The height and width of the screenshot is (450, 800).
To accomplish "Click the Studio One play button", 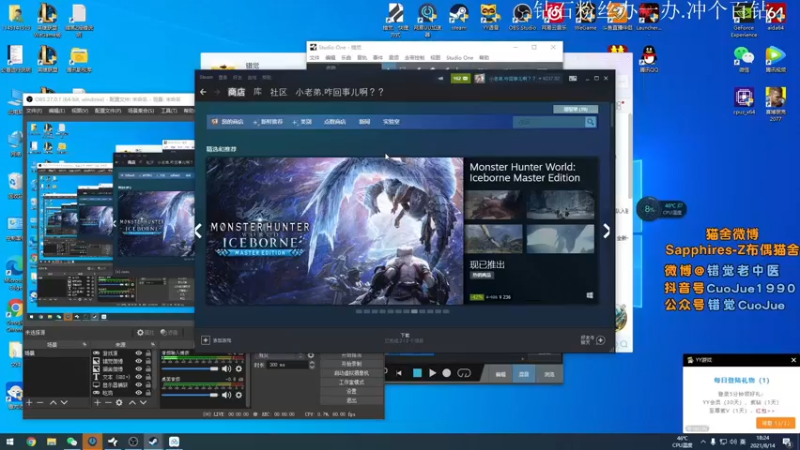I will coord(432,373).
